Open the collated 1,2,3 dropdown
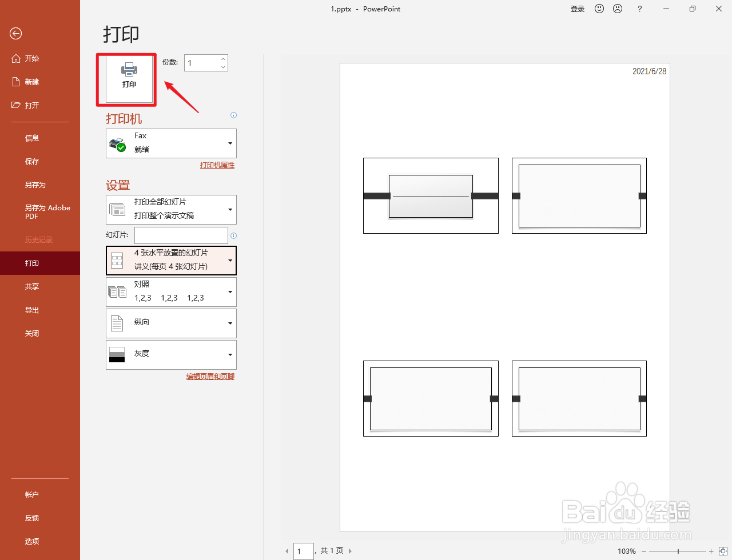732x560 pixels. coord(171,291)
